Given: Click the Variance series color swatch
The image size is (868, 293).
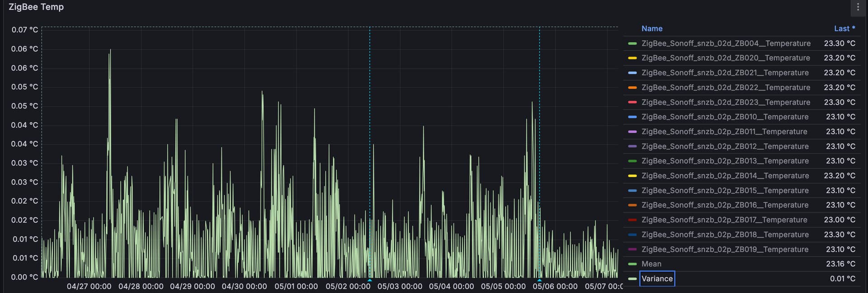Looking at the screenshot, I should [x=632, y=279].
